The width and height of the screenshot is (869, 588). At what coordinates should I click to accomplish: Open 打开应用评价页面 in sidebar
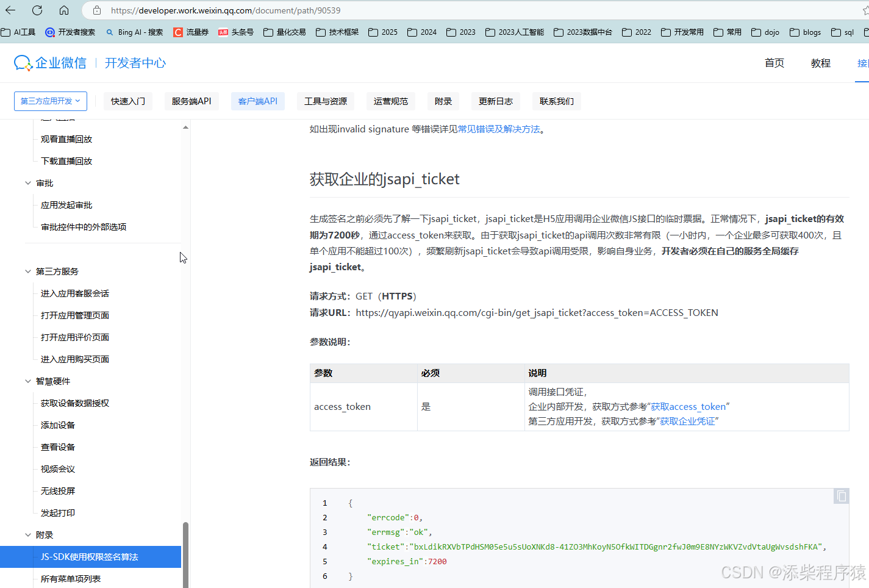75,337
